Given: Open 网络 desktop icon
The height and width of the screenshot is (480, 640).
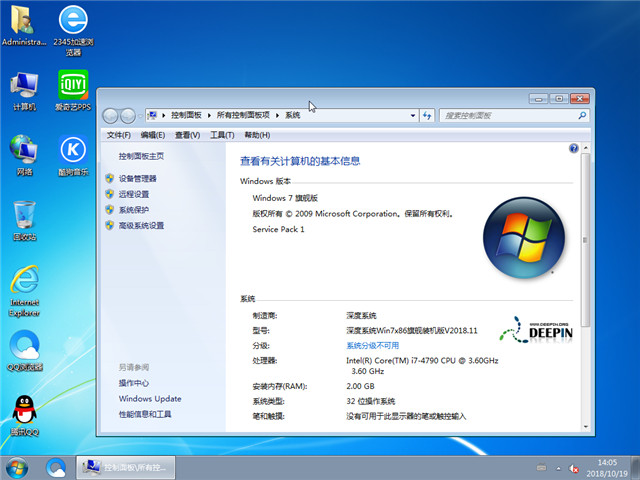Looking at the screenshot, I should coord(24,155).
